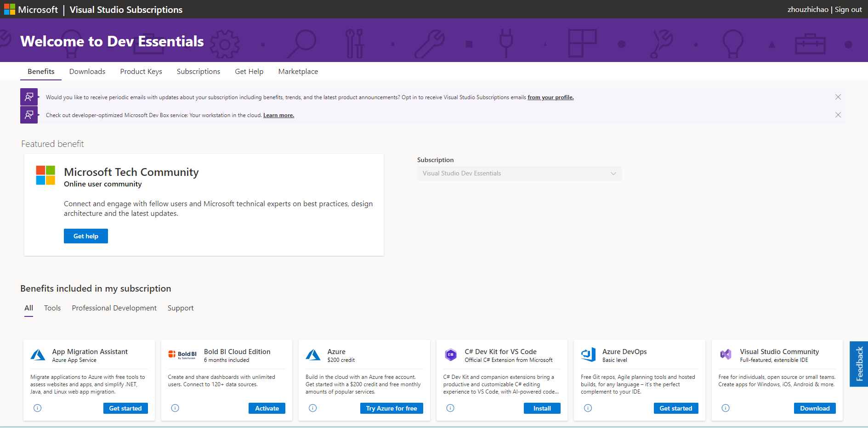Open the Get Help tab
Viewport: 868px width, 428px height.
pyautogui.click(x=249, y=72)
